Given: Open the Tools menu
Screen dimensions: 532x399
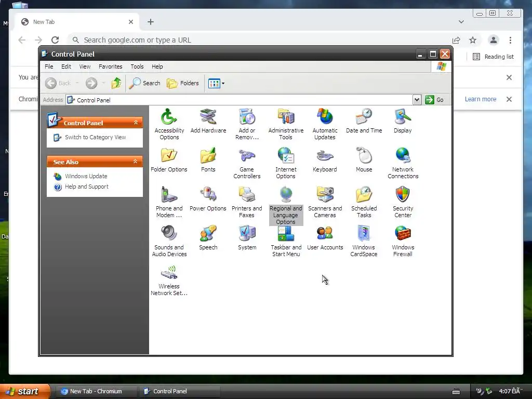Looking at the screenshot, I should (x=137, y=66).
